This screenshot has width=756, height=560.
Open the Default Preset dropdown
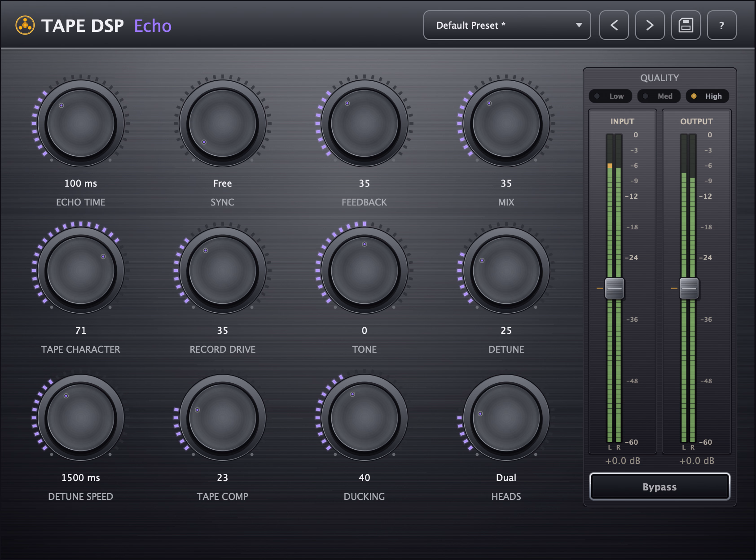coord(507,25)
